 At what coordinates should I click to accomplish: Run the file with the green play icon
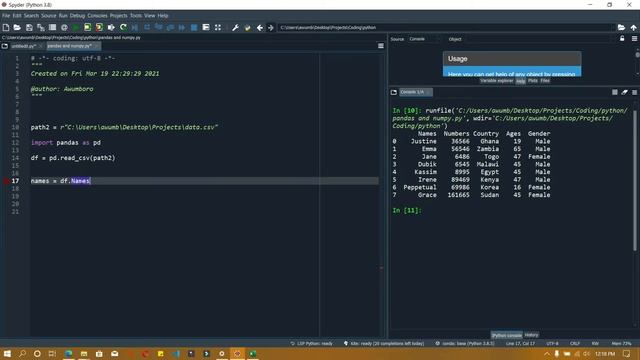(76, 27)
